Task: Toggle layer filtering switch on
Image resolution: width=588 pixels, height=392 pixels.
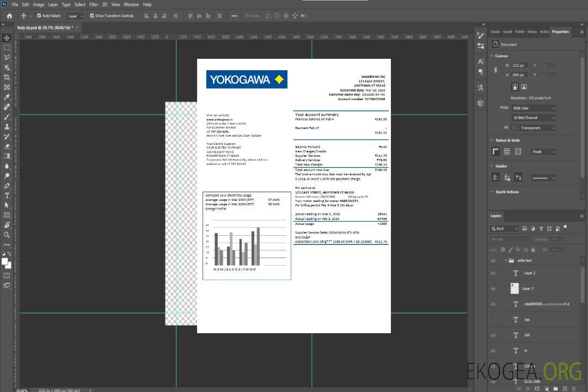Action: pos(565,228)
